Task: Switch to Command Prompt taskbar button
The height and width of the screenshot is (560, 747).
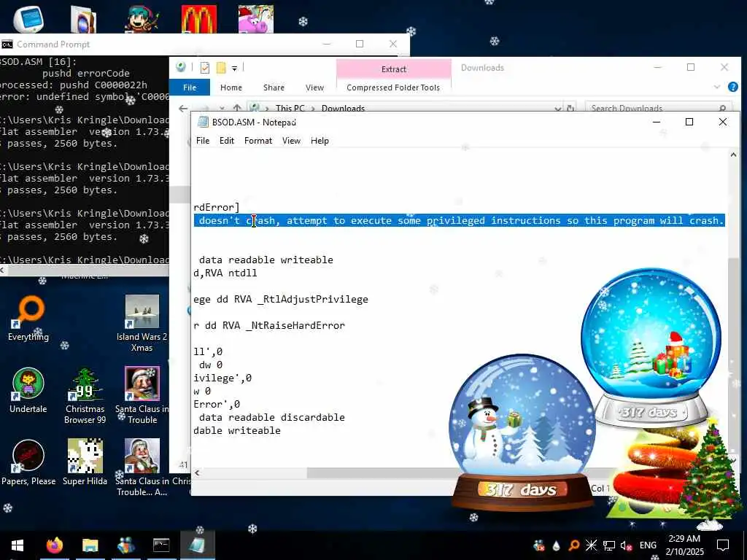Action: pos(161,545)
